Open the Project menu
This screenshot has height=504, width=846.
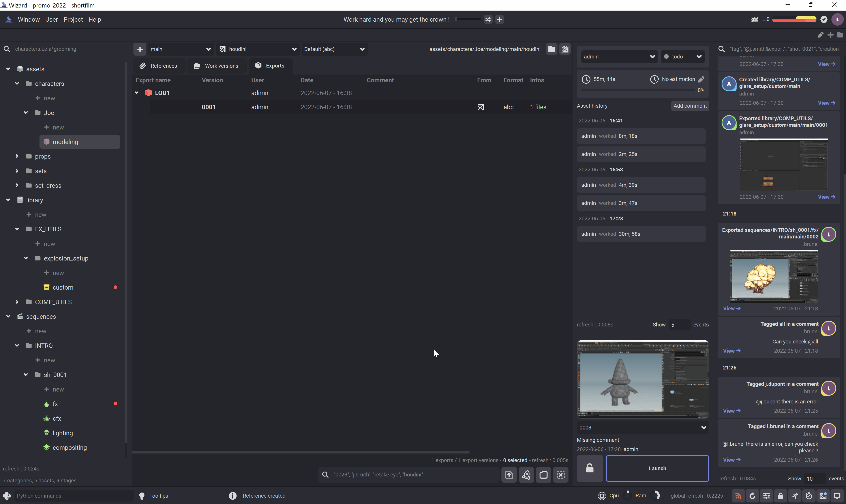pyautogui.click(x=73, y=19)
